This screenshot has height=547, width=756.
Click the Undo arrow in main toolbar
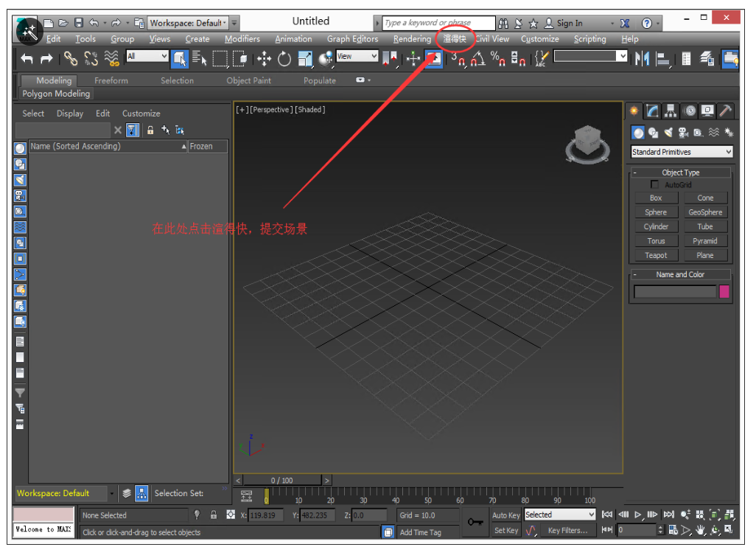pyautogui.click(x=27, y=59)
